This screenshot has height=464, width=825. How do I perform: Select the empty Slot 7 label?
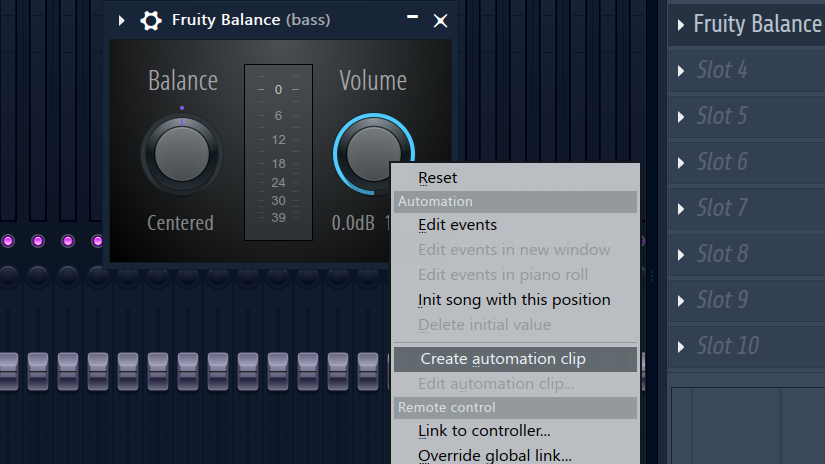click(x=722, y=208)
